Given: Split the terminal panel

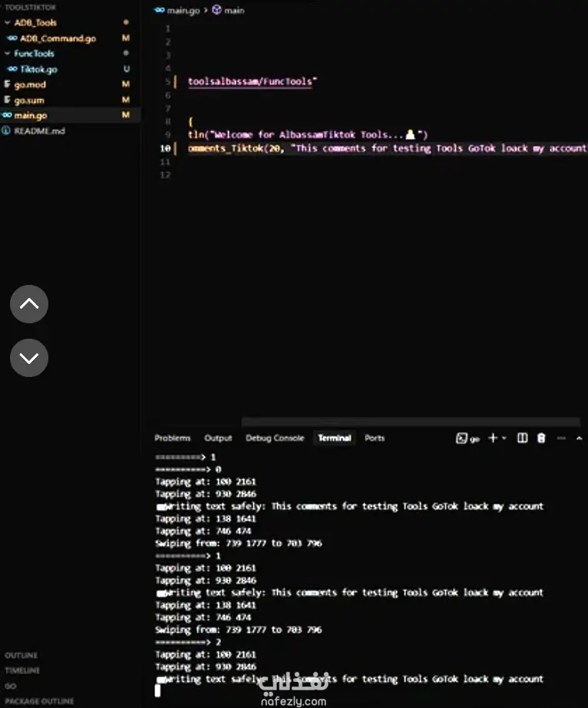Looking at the screenshot, I should point(522,438).
